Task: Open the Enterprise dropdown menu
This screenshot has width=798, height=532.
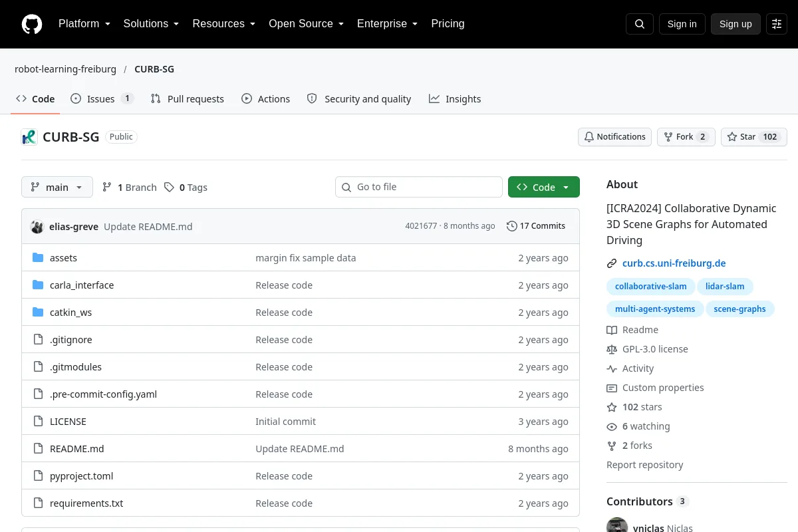Action: click(387, 24)
